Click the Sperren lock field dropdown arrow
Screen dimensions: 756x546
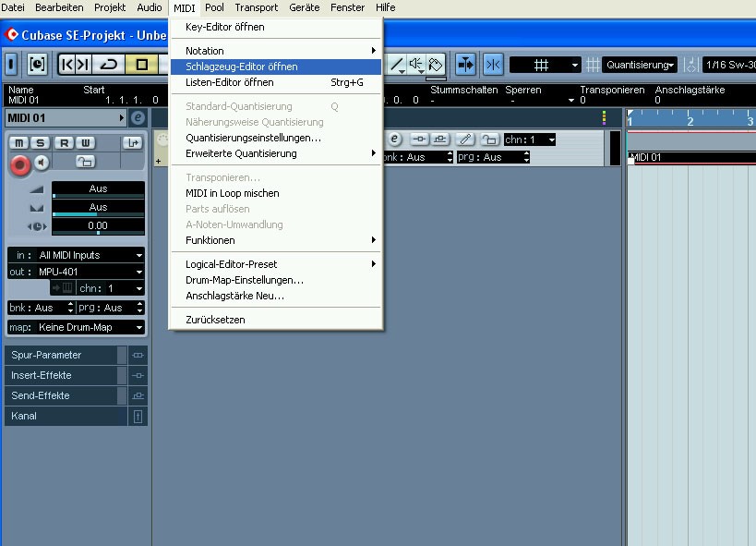[570, 101]
